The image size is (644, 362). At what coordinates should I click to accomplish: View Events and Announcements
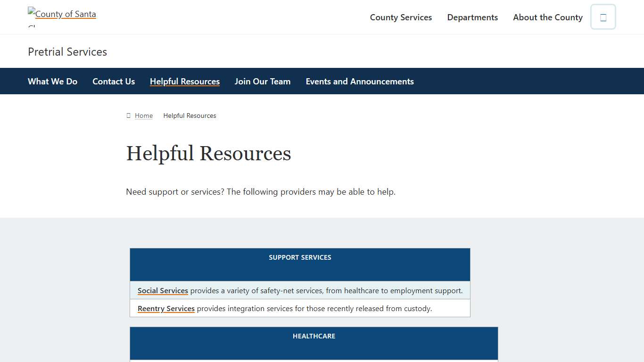(359, 81)
